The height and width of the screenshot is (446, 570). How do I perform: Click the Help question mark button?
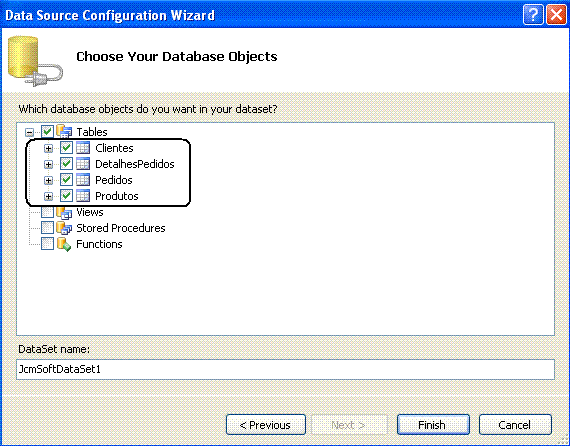coord(533,15)
